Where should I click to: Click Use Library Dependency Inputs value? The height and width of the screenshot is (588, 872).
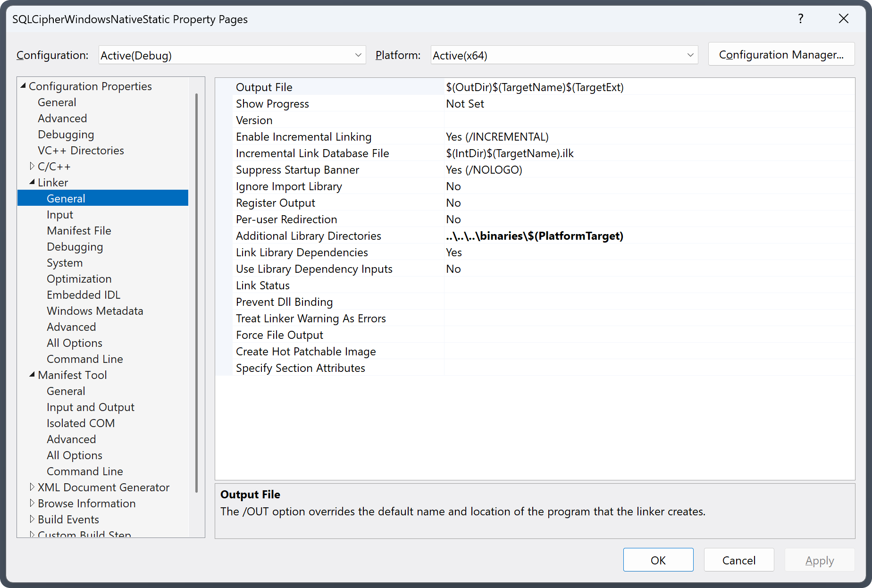[x=649, y=269]
